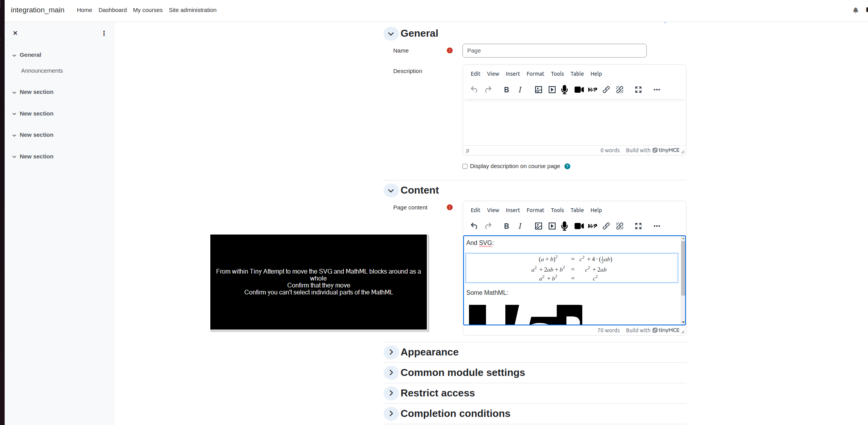Open fullscreen for Page content editor
This screenshot has height=425, width=868.
(x=638, y=226)
